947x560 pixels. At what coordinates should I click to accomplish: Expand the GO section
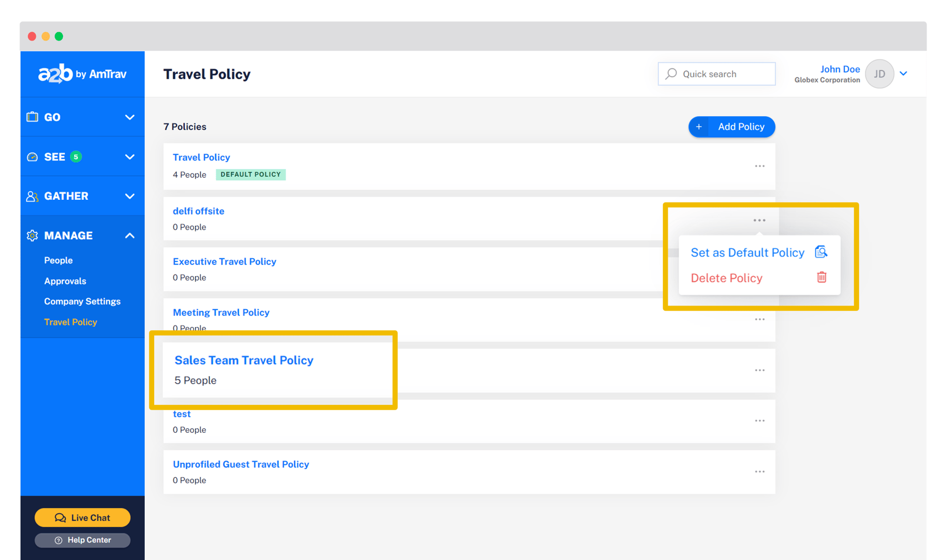click(x=129, y=117)
